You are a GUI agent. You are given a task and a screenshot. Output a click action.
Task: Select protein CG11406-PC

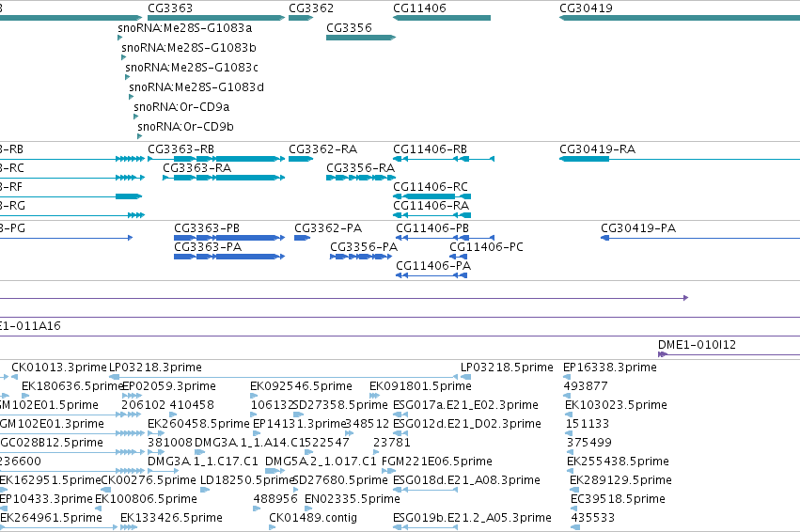(x=458, y=257)
